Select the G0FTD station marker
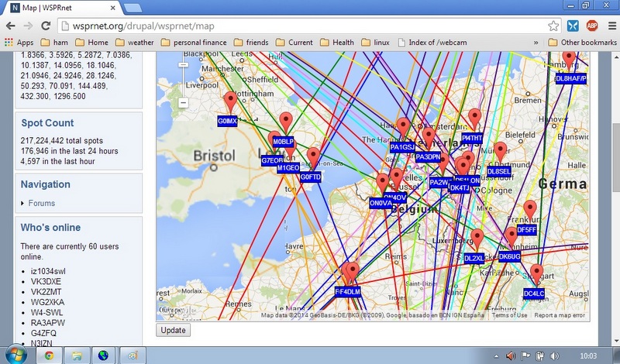 (313, 157)
